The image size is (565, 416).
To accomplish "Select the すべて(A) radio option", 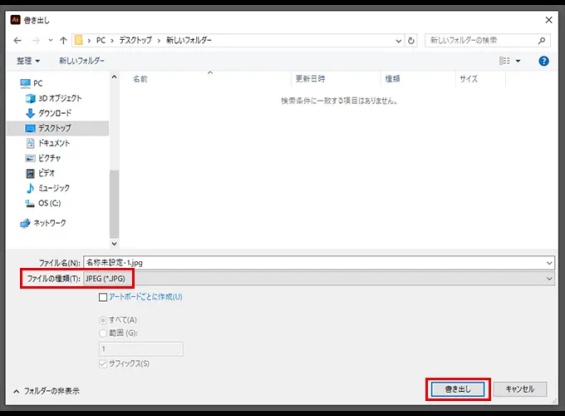I will tap(103, 320).
